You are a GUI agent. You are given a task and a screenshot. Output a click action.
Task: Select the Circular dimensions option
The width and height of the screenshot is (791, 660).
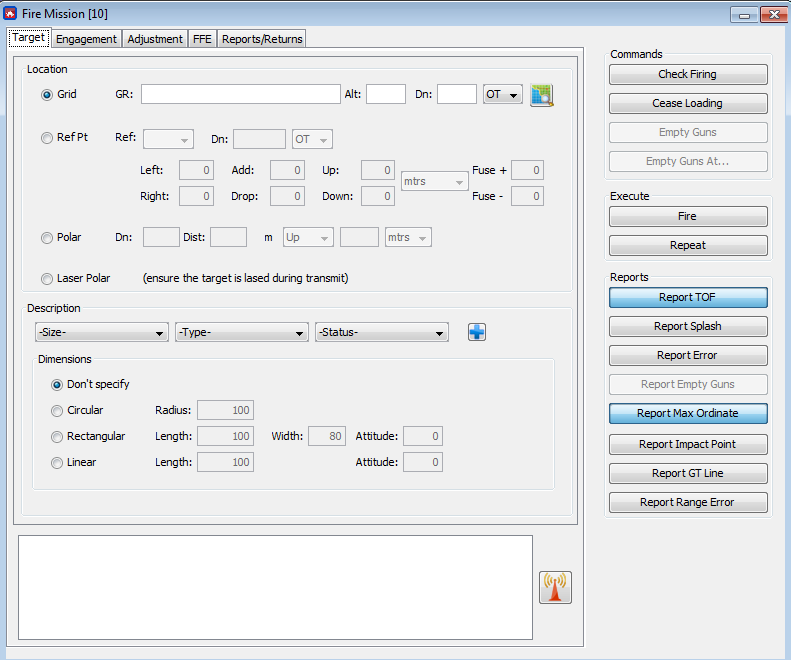pyautogui.click(x=57, y=411)
